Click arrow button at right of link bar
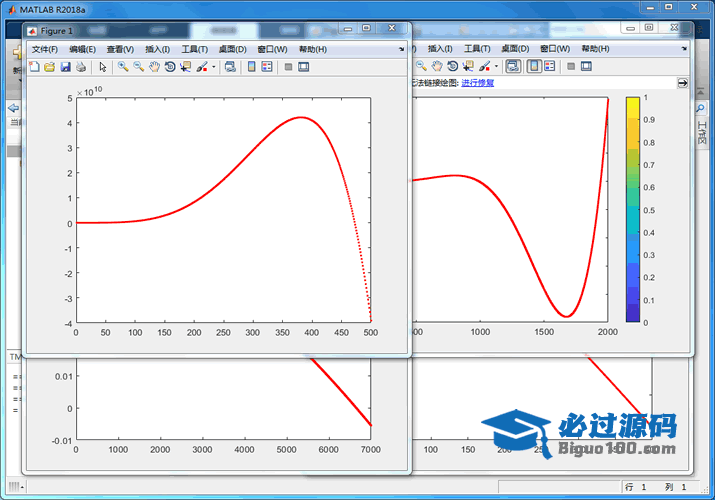Image resolution: width=715 pixels, height=500 pixels. point(683,83)
